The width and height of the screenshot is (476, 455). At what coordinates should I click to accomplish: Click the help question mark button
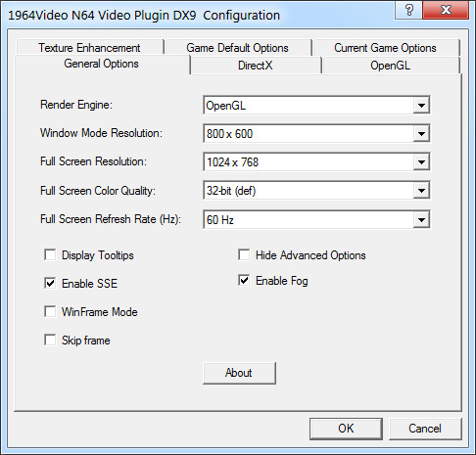(x=408, y=10)
